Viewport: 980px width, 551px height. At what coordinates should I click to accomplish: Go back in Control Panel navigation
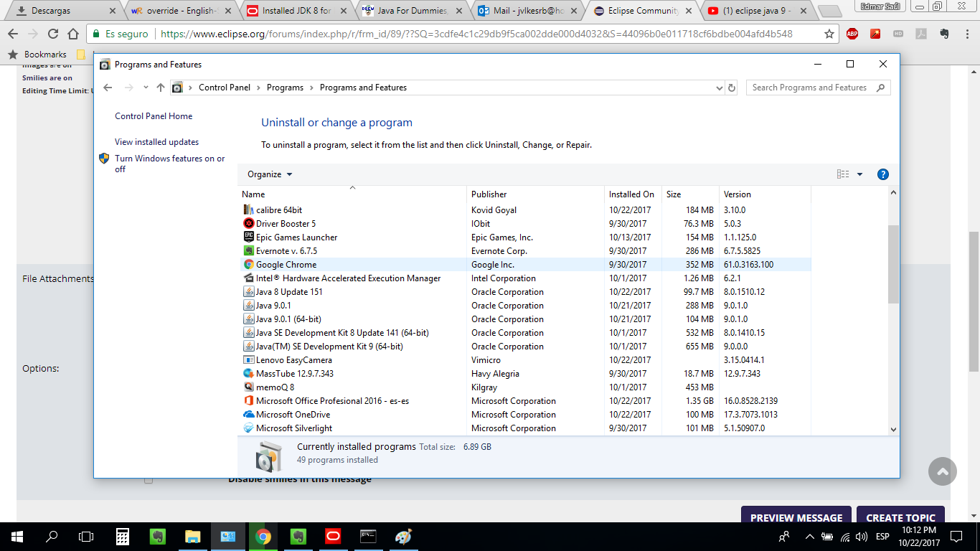pos(108,88)
